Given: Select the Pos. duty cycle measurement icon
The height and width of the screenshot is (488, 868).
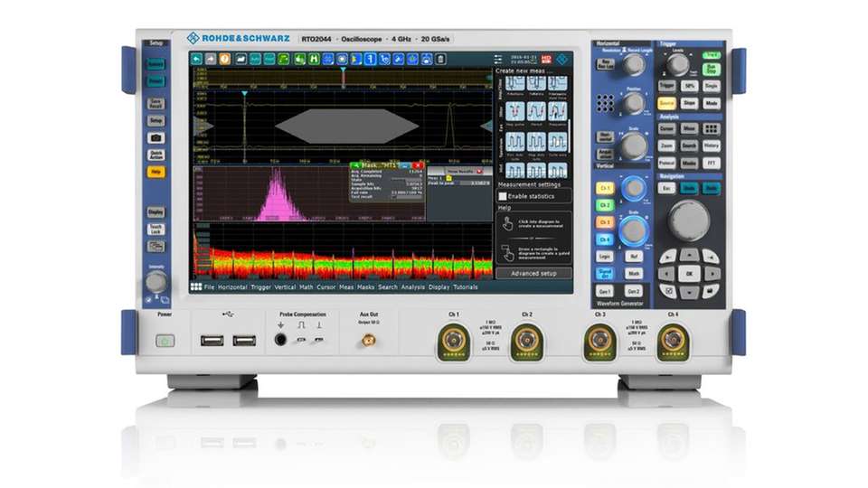Looking at the screenshot, I should coord(514,142).
